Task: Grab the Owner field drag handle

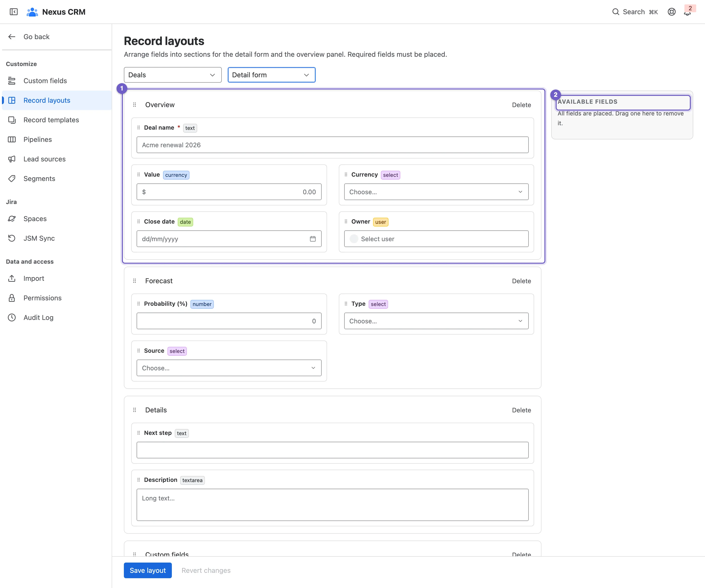Action: (x=346, y=221)
